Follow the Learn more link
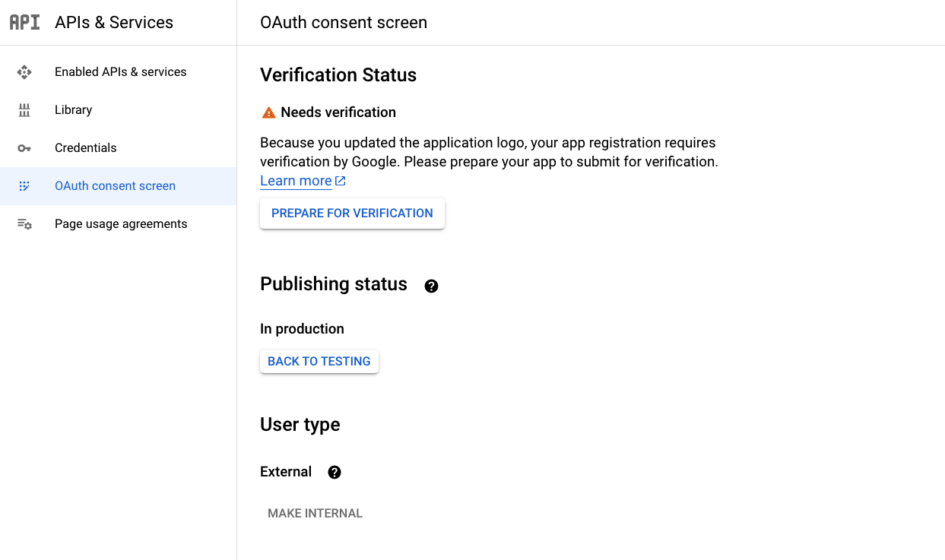 pos(296,181)
